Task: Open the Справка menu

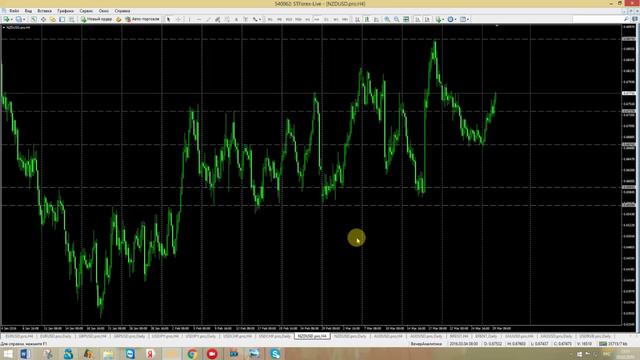Action: [122, 11]
